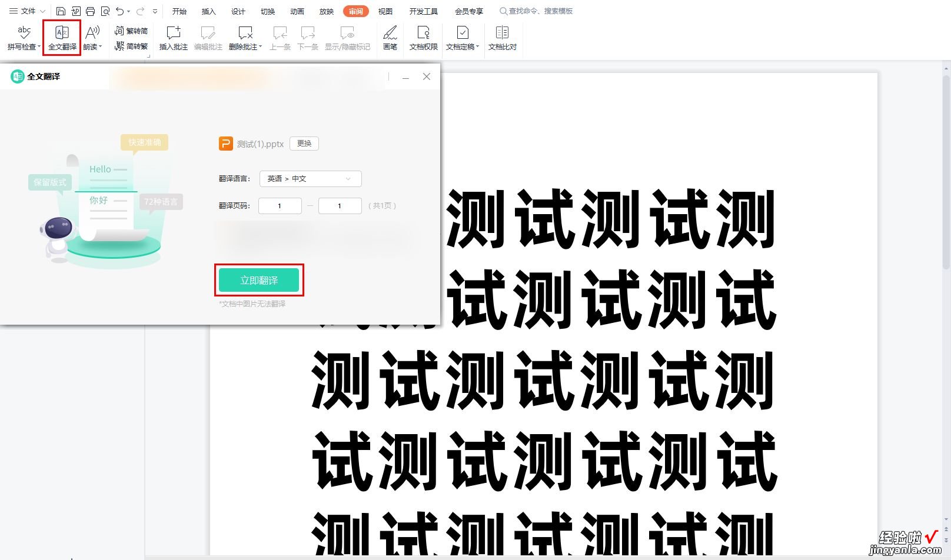Open 文档权限 document permissions
This screenshot has height=560, width=951.
pos(424,38)
